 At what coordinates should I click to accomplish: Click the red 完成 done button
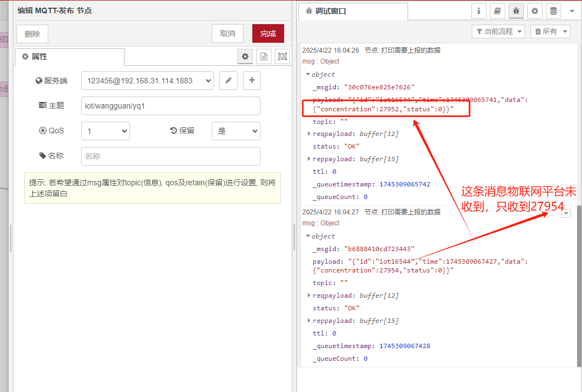(x=268, y=34)
